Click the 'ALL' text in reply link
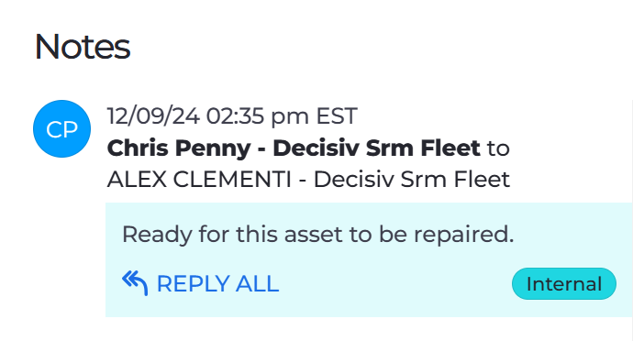 [x=257, y=283]
